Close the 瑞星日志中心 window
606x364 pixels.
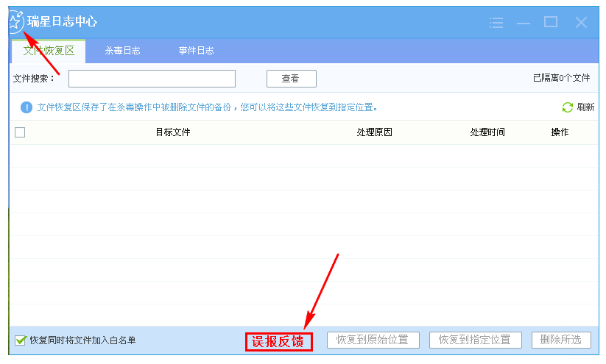[581, 22]
